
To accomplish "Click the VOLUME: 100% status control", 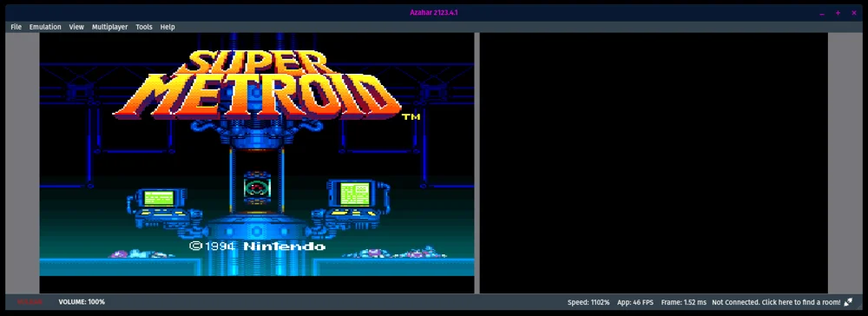I will (x=82, y=302).
